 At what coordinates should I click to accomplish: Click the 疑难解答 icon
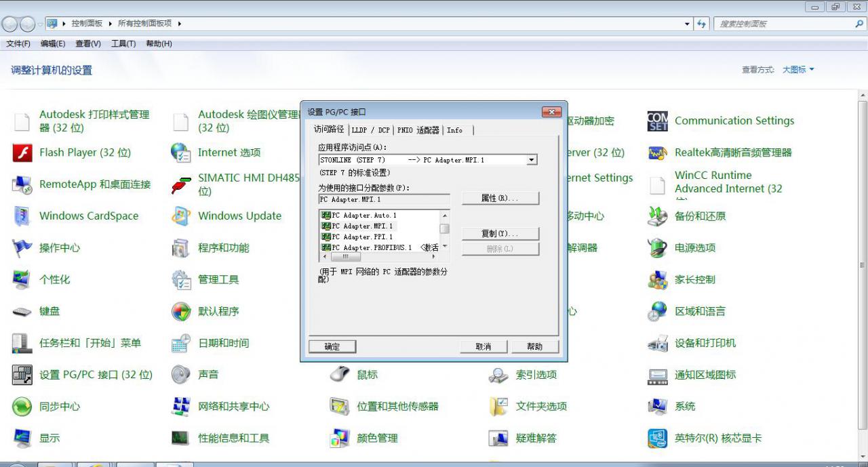(x=498, y=439)
